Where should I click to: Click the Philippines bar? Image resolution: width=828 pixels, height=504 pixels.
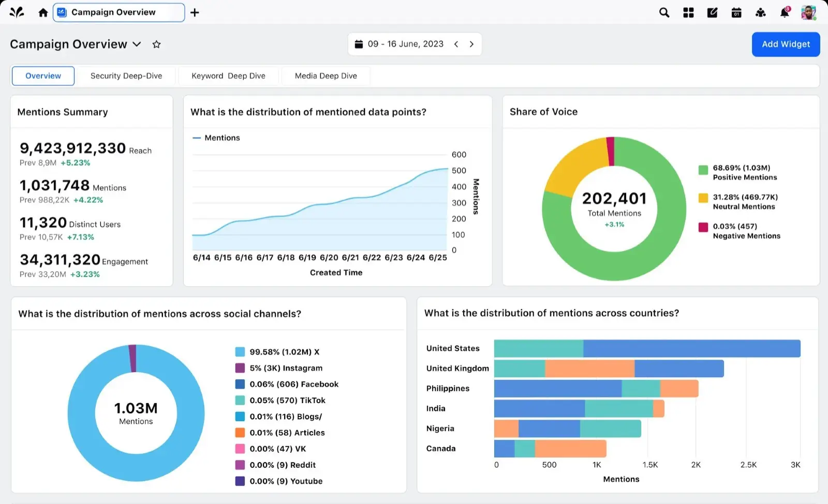coord(596,389)
